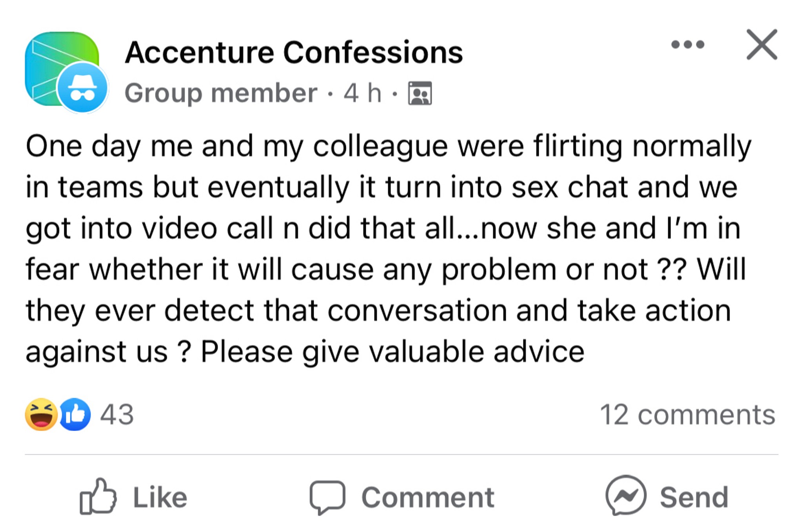
Task: Tap the Comment button label
Action: [428, 498]
